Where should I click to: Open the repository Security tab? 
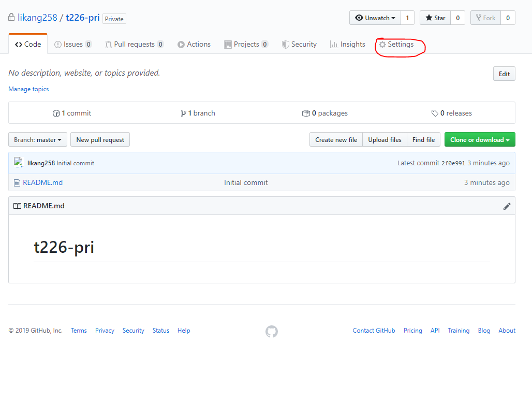[x=299, y=45]
